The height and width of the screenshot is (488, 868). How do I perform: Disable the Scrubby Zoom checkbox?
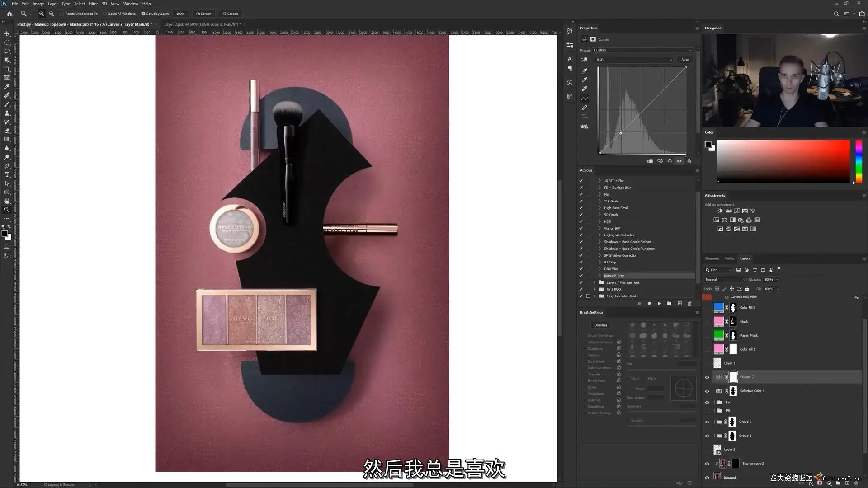[x=143, y=14]
